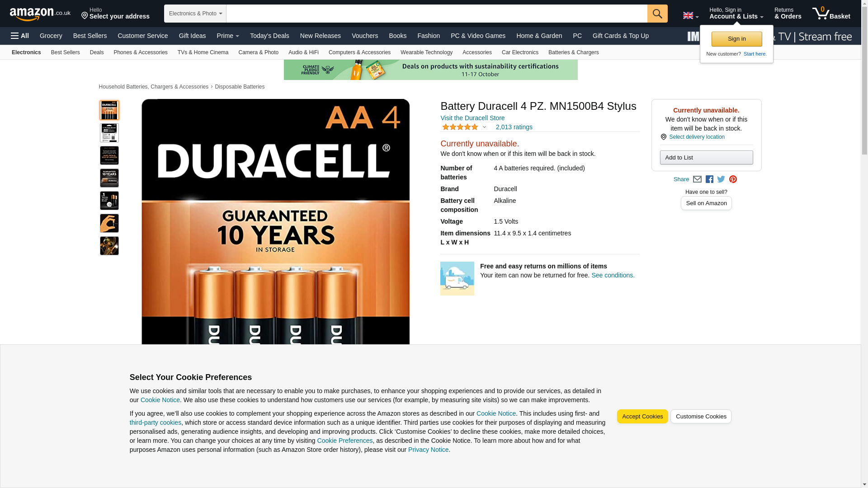Image resolution: width=868 pixels, height=488 pixels.
Task: Open the UK flag language selector
Action: click(690, 15)
